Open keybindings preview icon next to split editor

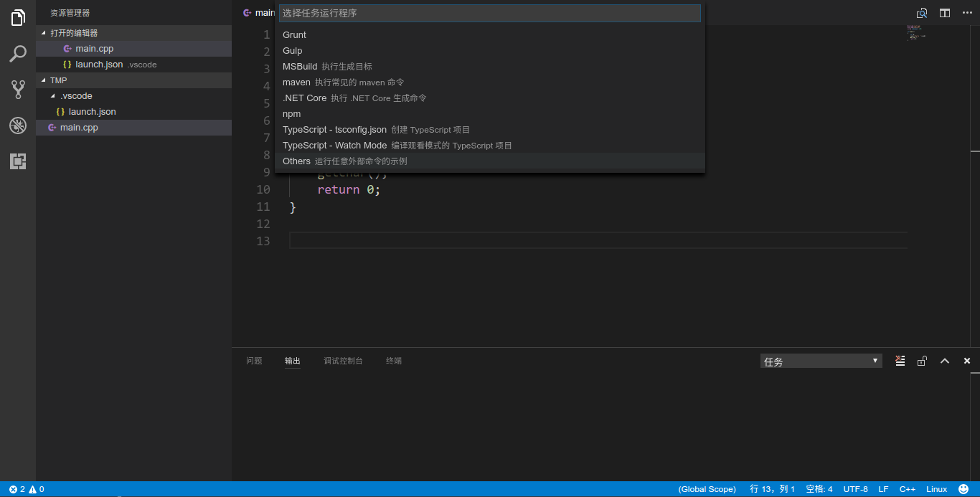922,12
